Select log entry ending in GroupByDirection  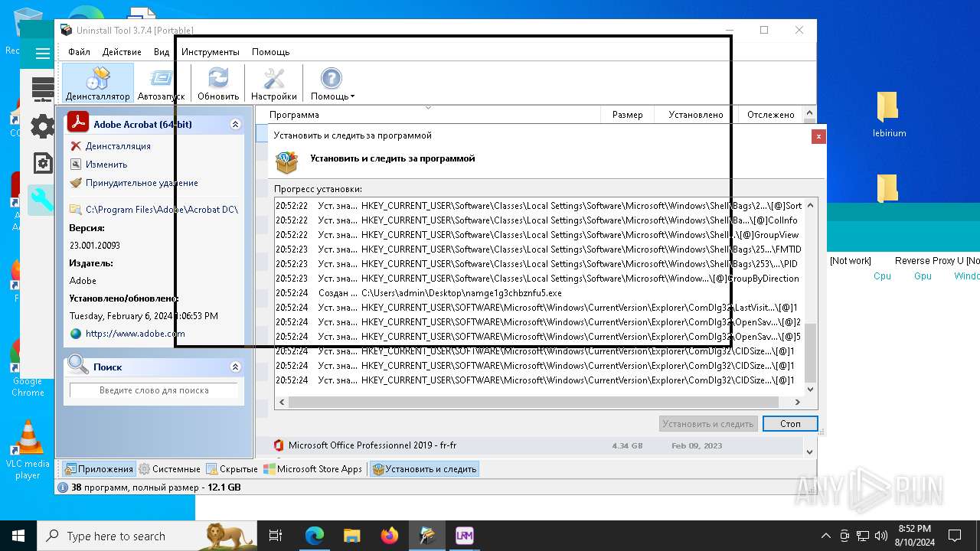point(539,279)
